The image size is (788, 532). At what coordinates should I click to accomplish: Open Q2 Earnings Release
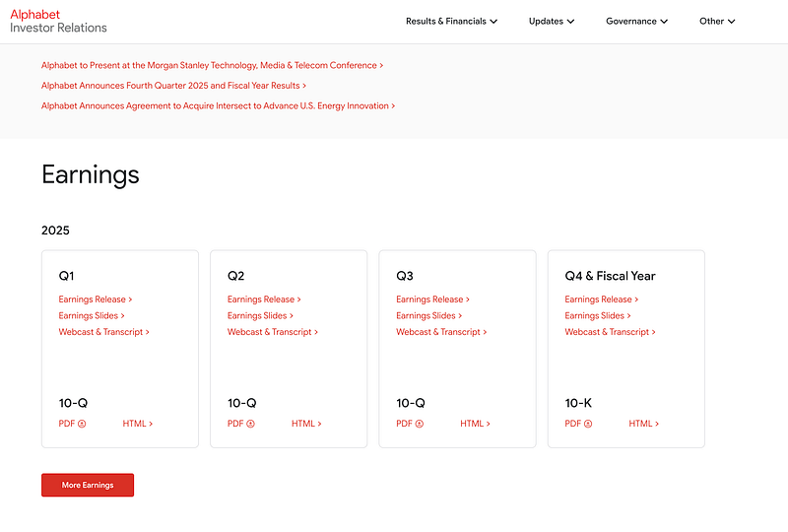click(264, 299)
